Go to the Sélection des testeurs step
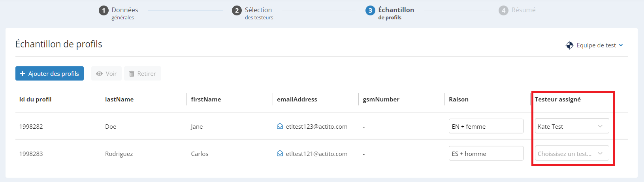Viewport: 644px width, 182px height. (x=259, y=13)
